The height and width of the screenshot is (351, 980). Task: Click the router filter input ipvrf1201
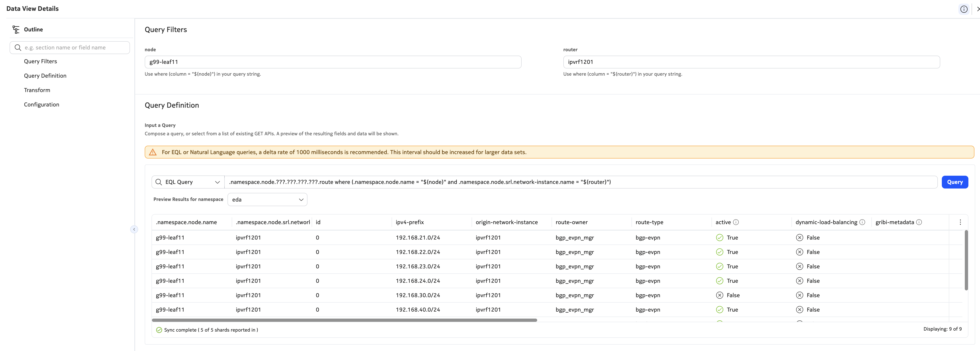click(751, 62)
